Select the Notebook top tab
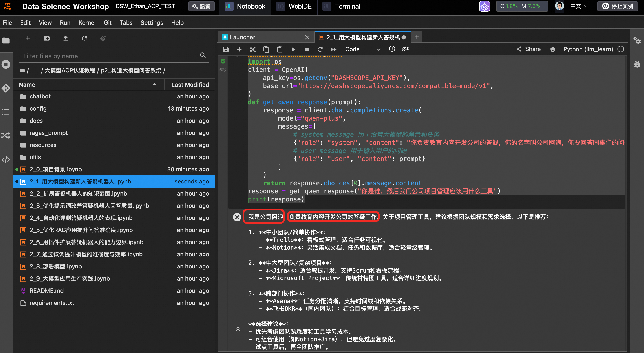644x353 pixels. coord(245,6)
